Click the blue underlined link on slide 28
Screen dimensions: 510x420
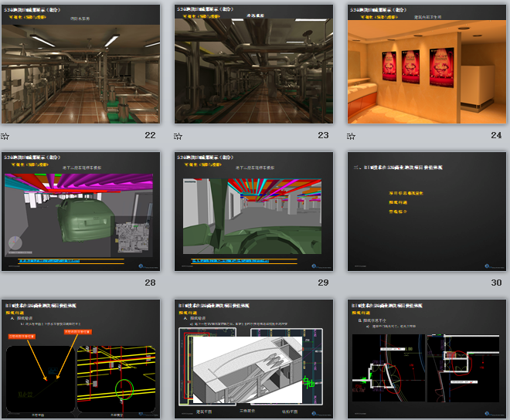pos(51,261)
